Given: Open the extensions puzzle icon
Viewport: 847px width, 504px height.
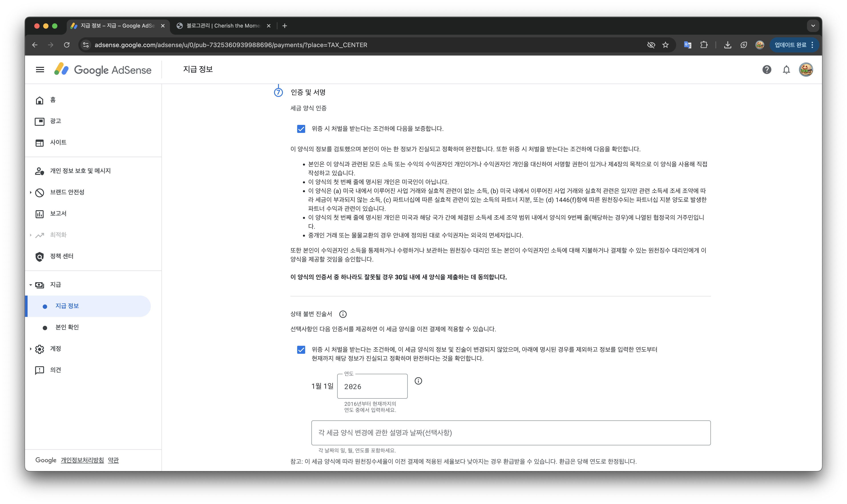Looking at the screenshot, I should click(704, 45).
